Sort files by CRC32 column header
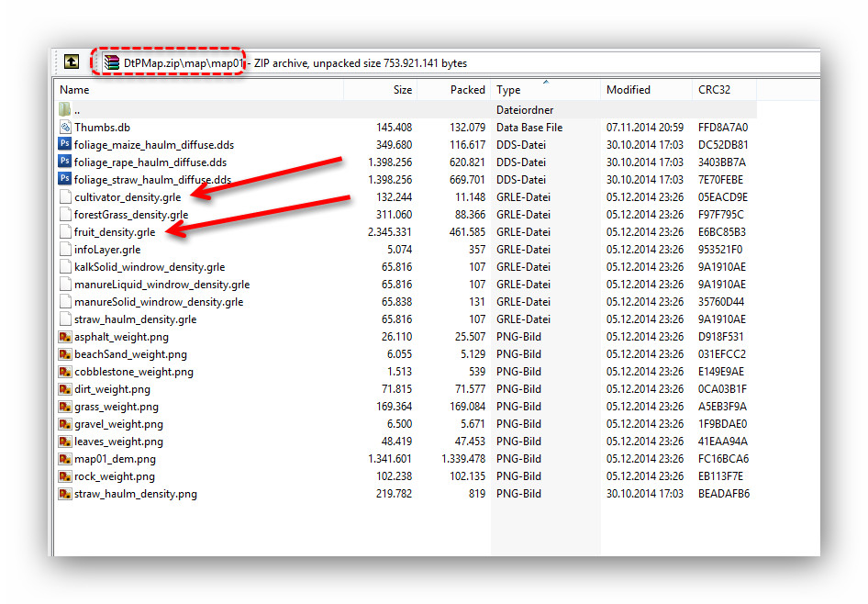 (714, 90)
